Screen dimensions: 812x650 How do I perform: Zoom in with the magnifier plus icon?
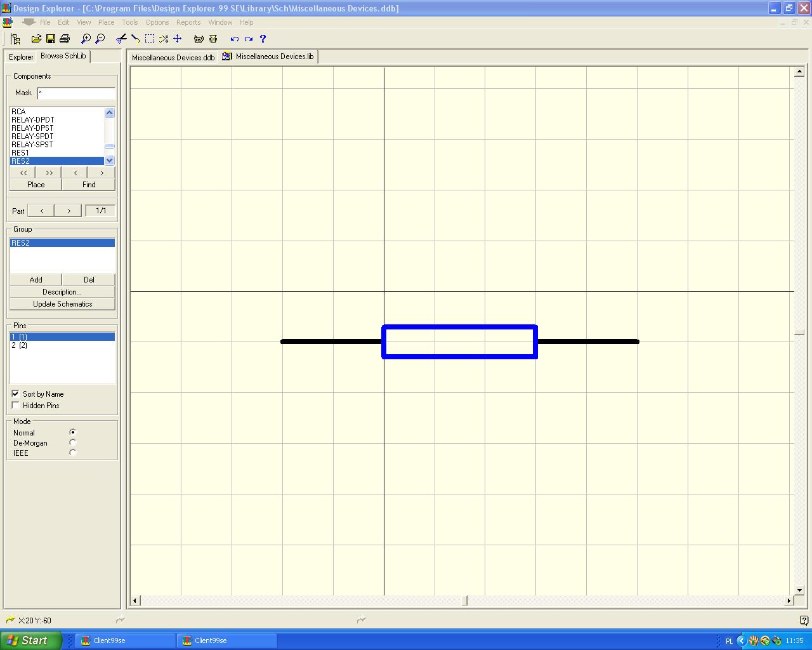point(86,39)
